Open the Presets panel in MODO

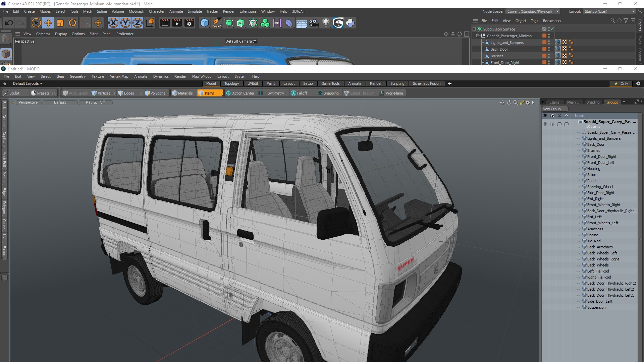point(43,93)
